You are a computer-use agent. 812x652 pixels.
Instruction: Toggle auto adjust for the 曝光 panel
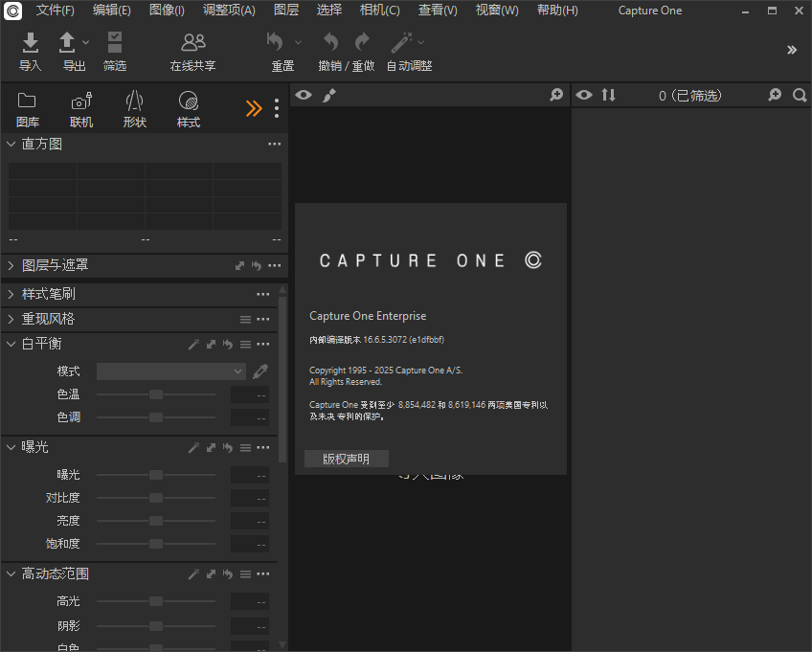point(194,447)
